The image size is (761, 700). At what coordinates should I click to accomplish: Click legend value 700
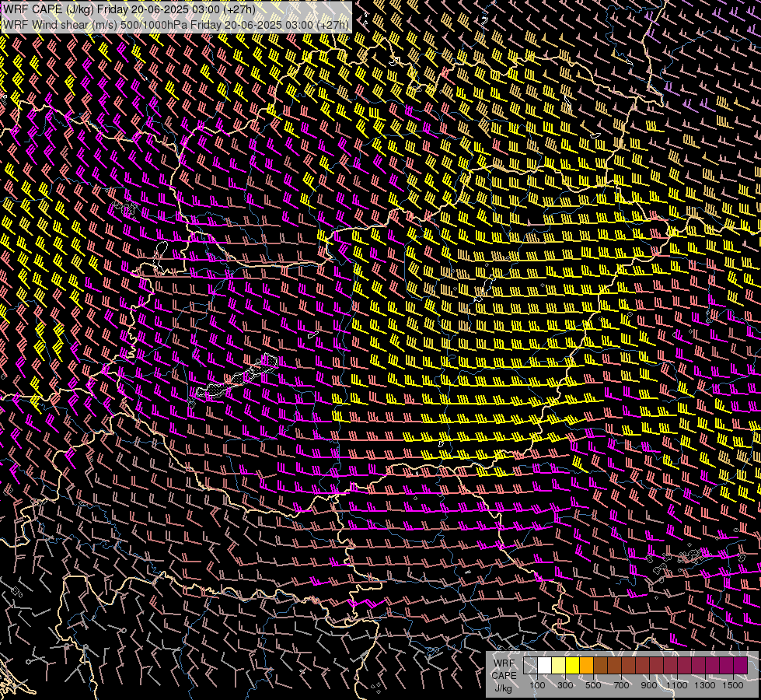point(621,685)
